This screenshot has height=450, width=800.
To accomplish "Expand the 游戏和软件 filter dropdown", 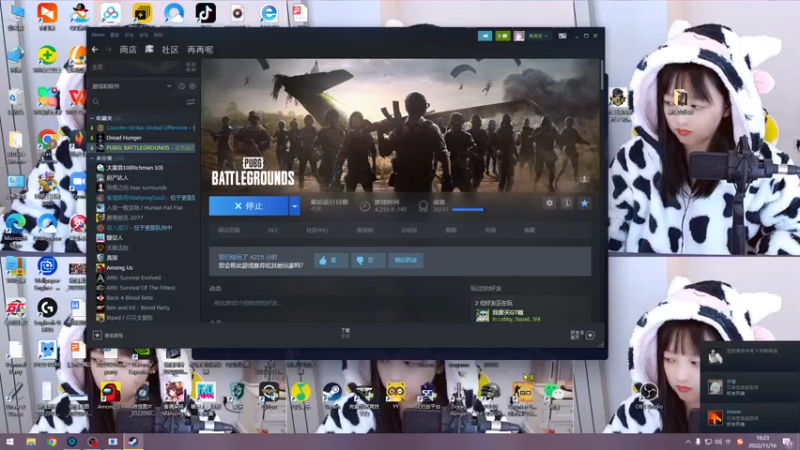I will [x=169, y=86].
